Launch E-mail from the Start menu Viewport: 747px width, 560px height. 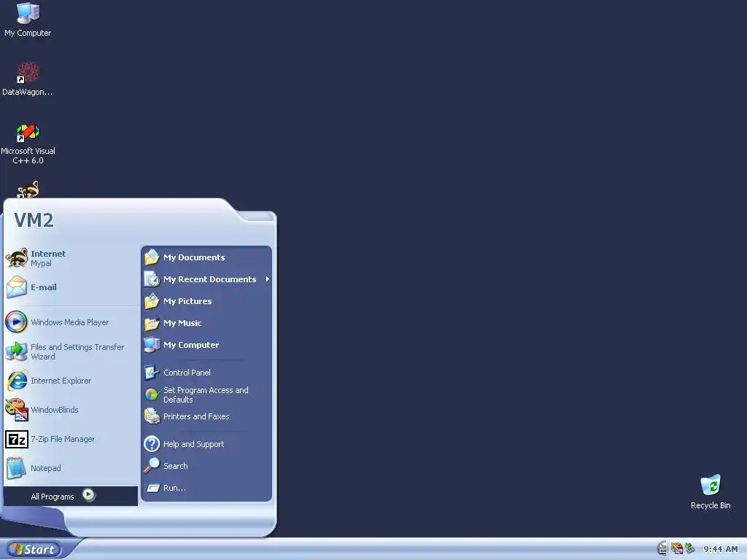click(71, 287)
